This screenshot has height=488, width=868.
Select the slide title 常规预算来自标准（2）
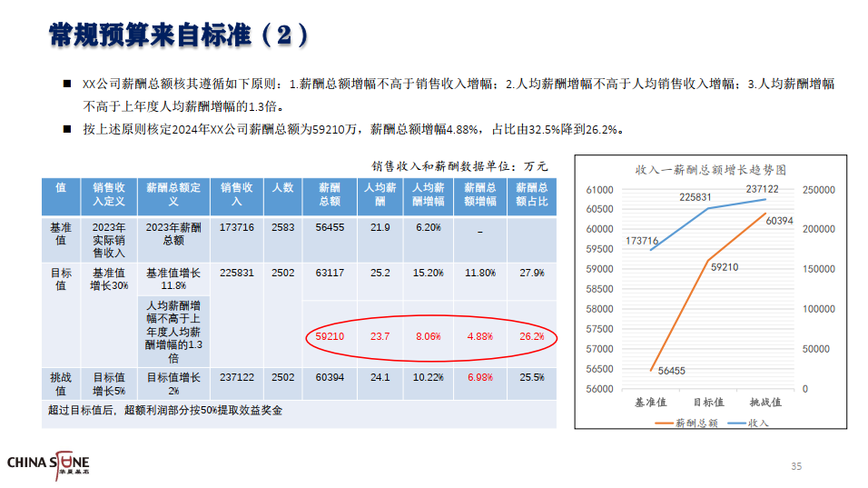coord(178,35)
